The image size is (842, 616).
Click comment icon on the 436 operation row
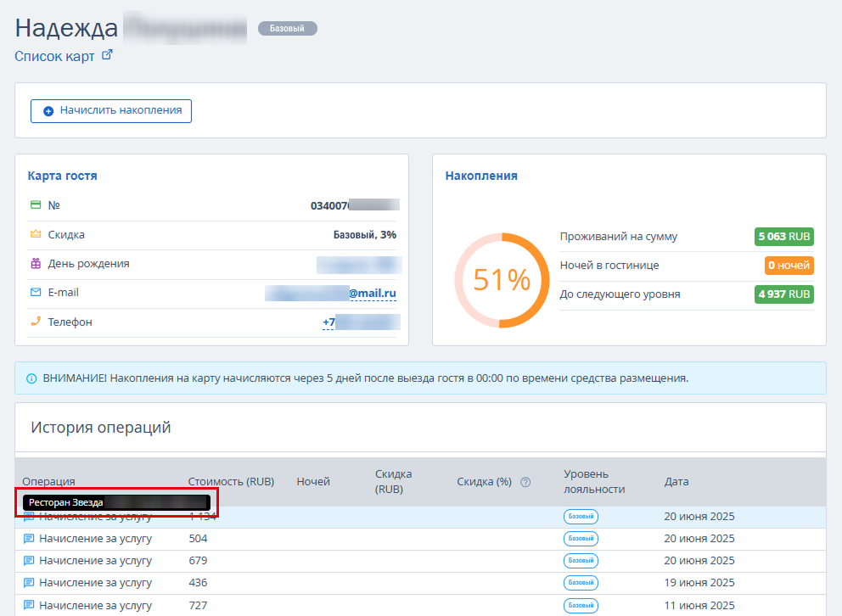(29, 582)
